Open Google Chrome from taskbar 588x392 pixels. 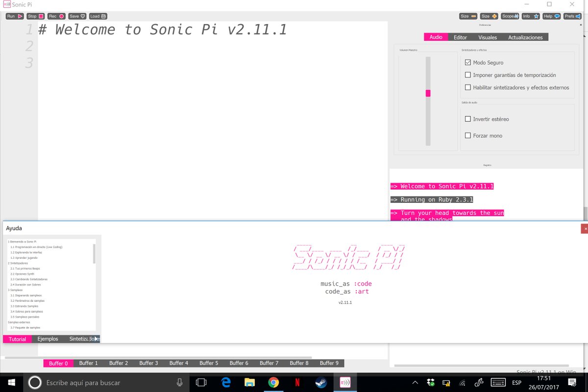click(273, 382)
